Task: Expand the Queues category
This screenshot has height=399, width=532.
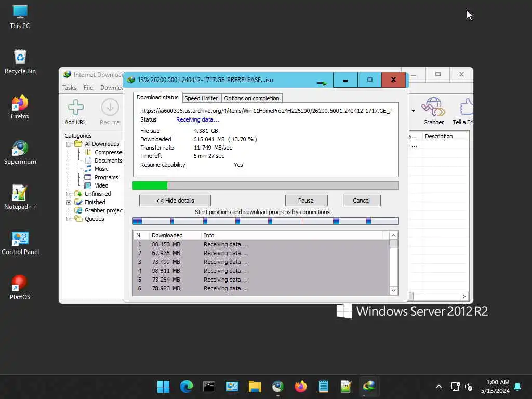Action: coord(69,219)
